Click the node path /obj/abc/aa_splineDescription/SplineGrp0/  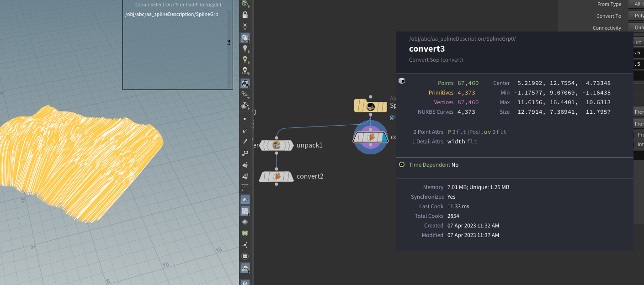[462, 39]
